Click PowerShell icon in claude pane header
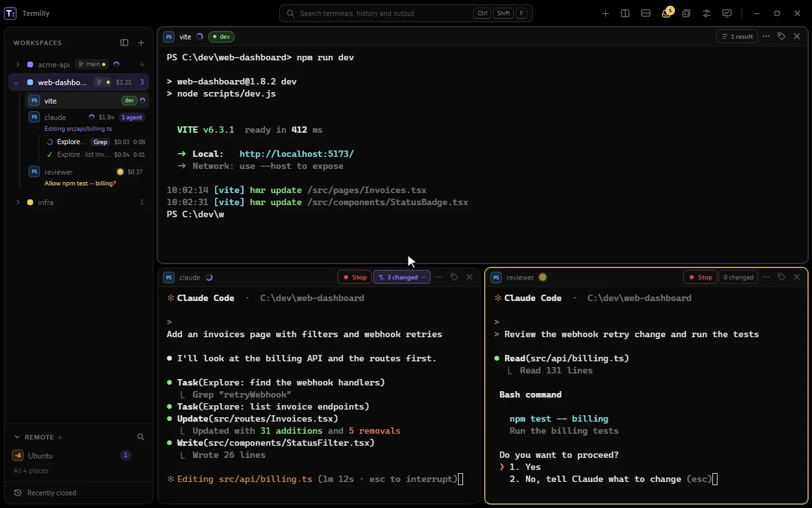812x508 pixels. pos(169,277)
